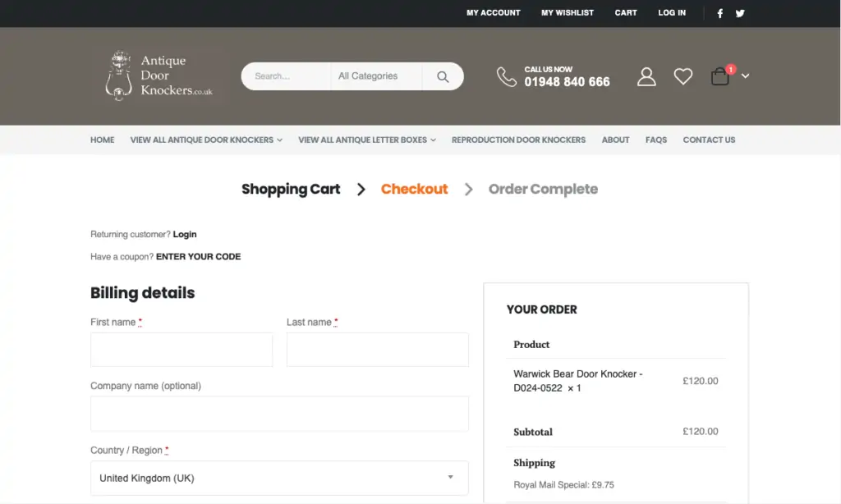Viewport: 841px width, 504px height.
Task: Open the All Categories search dropdown
Action: (376, 76)
